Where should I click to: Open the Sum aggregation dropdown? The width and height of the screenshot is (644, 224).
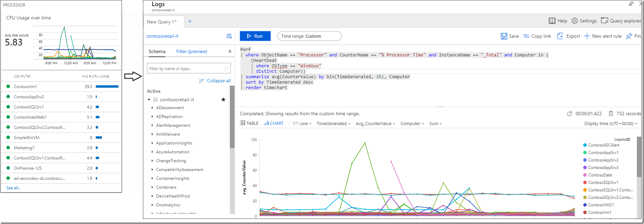(x=436, y=123)
